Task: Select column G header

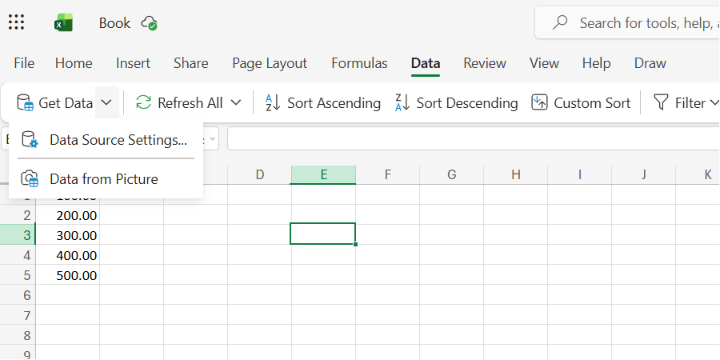Action: [x=451, y=174]
